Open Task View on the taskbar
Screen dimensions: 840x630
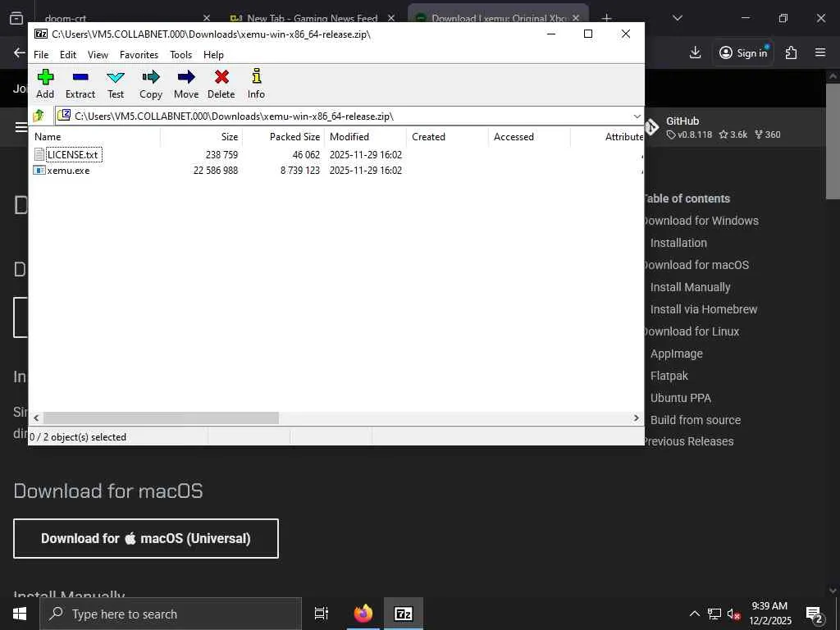(322, 614)
